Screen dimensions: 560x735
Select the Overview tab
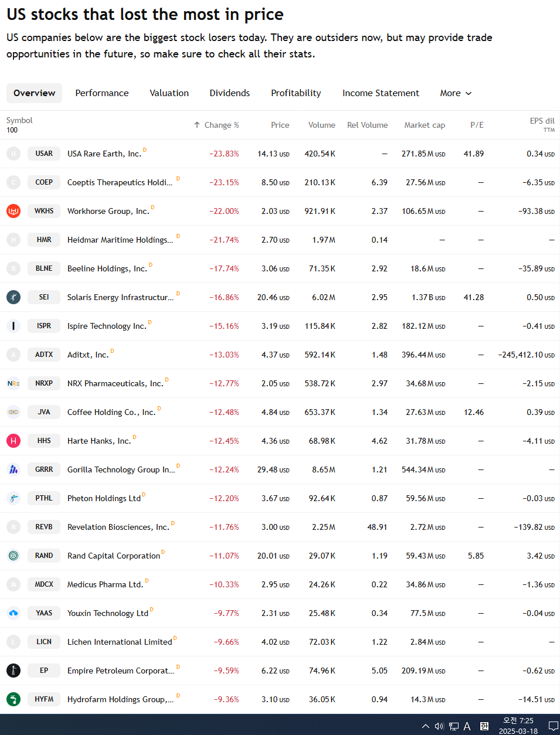pyautogui.click(x=34, y=93)
